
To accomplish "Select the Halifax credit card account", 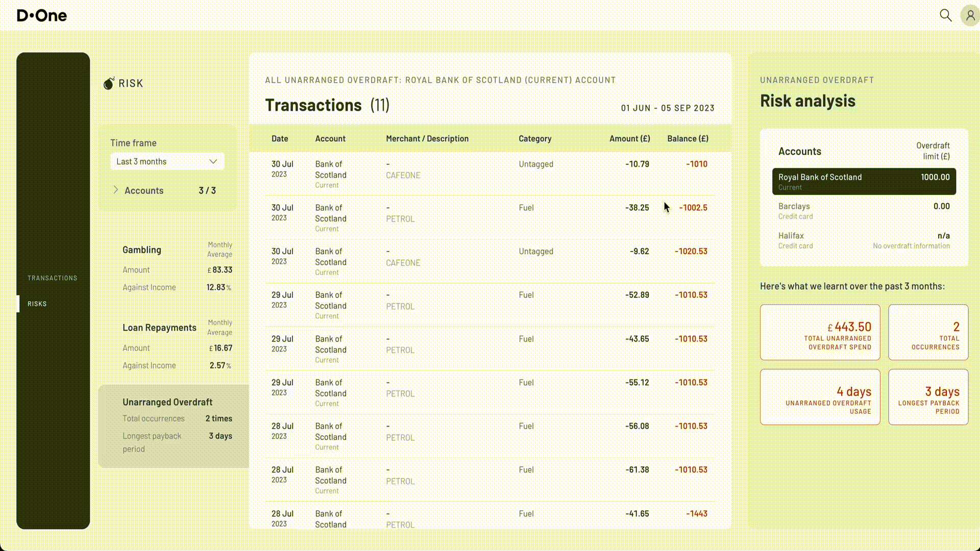I will tap(864, 240).
